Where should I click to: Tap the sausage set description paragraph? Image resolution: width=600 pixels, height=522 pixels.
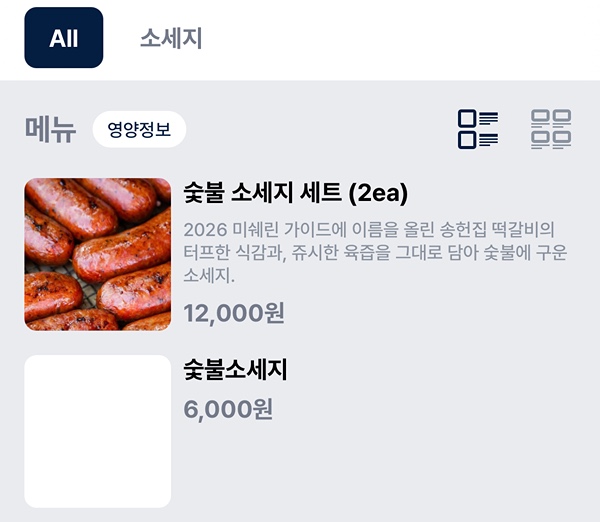[x=375, y=252]
